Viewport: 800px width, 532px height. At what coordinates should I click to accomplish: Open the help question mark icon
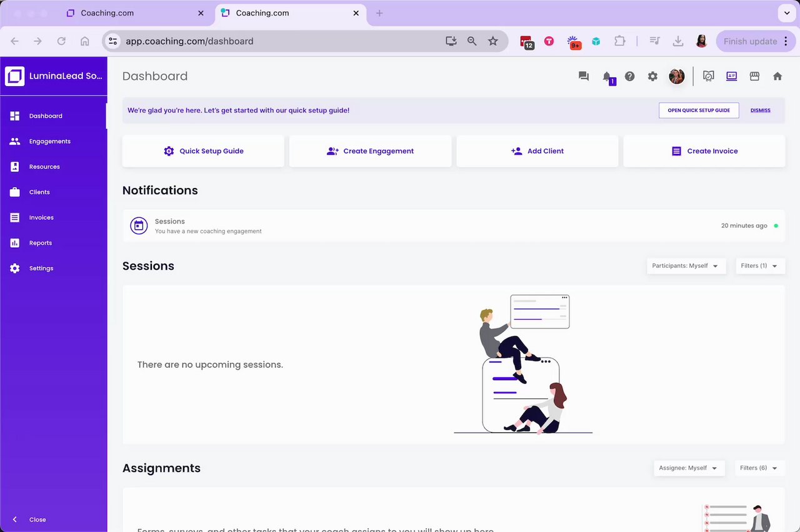click(630, 76)
